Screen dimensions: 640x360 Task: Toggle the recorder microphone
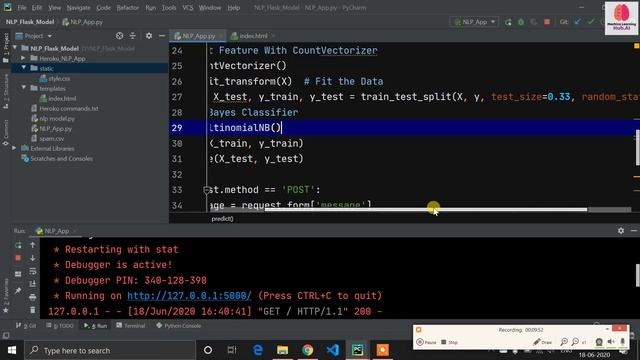click(622, 342)
